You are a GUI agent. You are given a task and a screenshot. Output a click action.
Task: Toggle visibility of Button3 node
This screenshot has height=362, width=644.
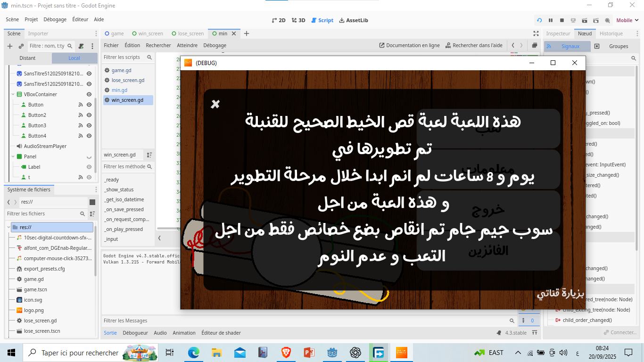coord(89,125)
